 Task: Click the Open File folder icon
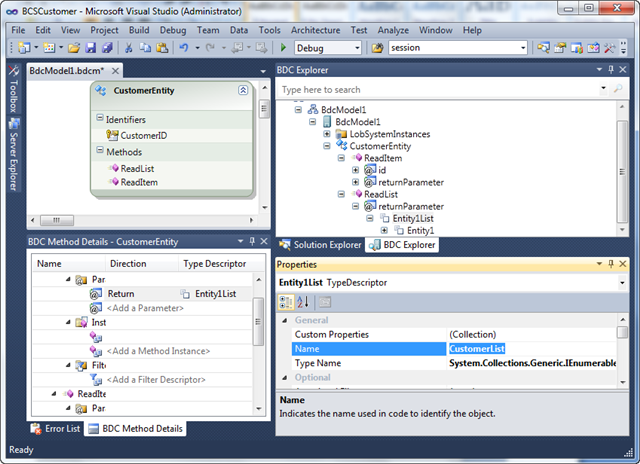(x=74, y=48)
